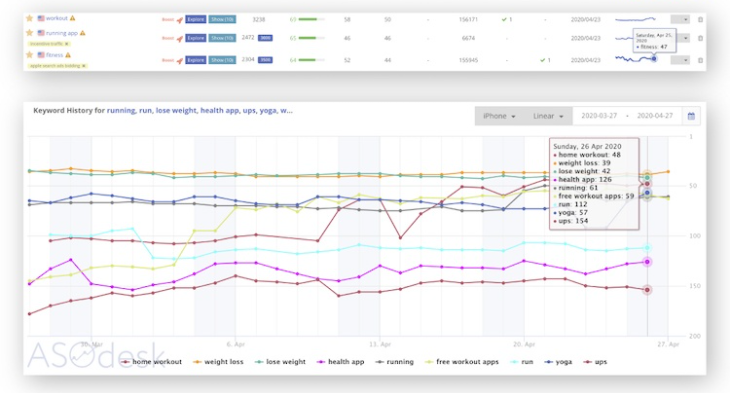
Task: Click the warning icon next to workout
Action: tap(72, 18)
